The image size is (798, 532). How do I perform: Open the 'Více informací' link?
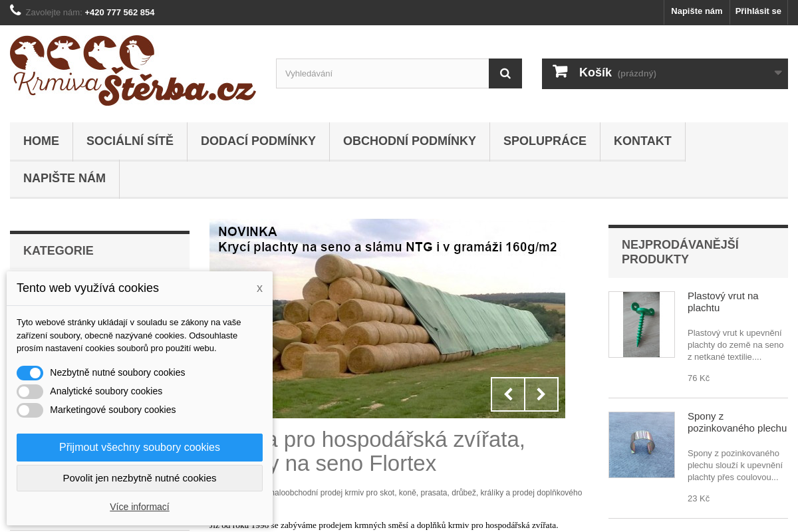click(140, 506)
